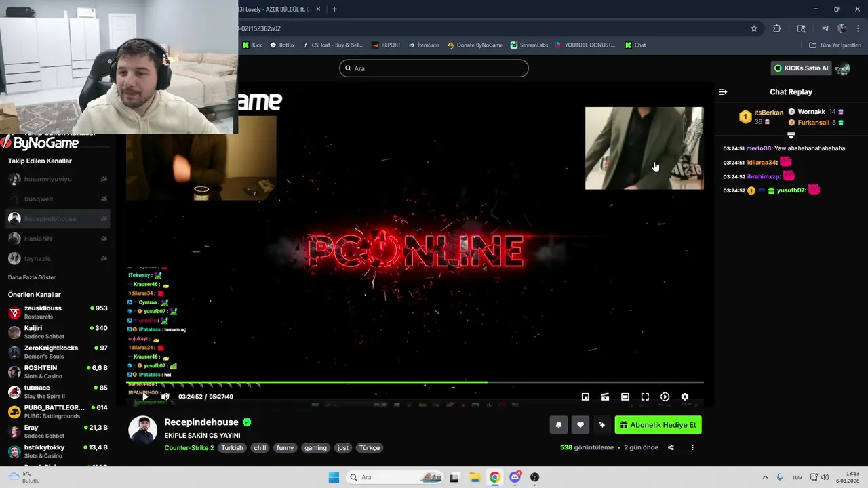868x488 pixels.
Task: Collapse the Chat Replay panel
Action: (723, 92)
